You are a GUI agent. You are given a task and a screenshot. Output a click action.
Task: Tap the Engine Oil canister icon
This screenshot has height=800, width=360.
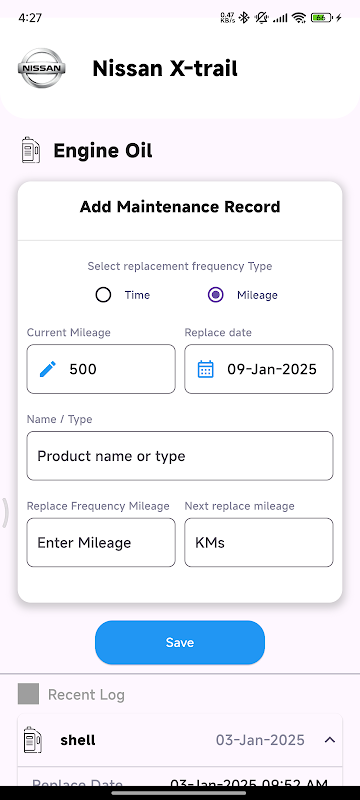pos(31,151)
